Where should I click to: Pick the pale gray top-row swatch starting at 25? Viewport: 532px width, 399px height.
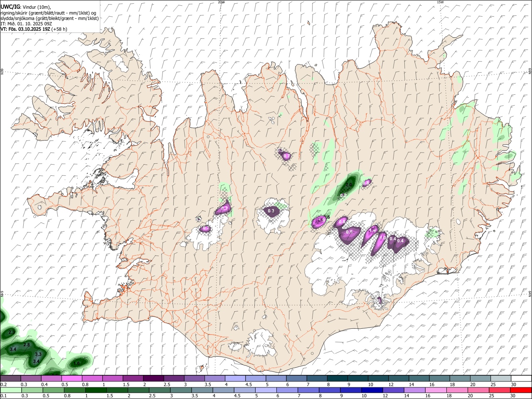coord(500,378)
